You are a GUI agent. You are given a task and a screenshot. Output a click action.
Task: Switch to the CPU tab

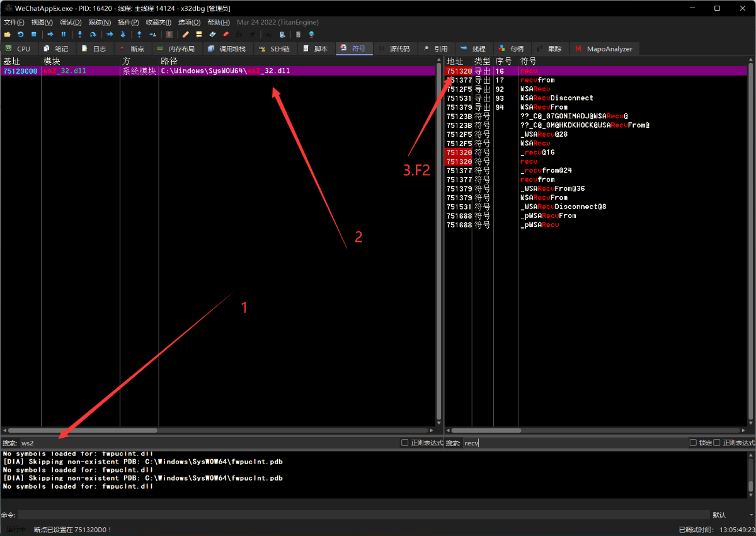[18, 48]
